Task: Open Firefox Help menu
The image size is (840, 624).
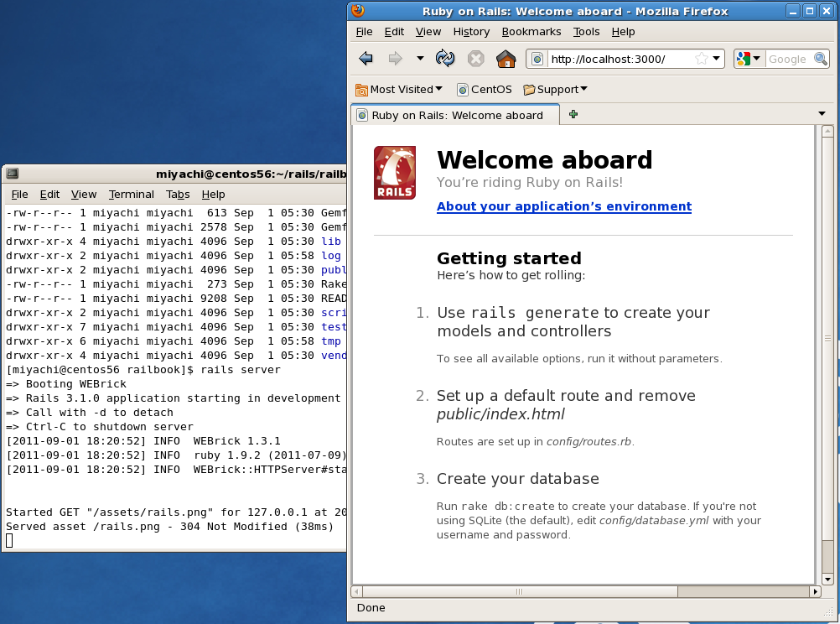Action: 623,32
